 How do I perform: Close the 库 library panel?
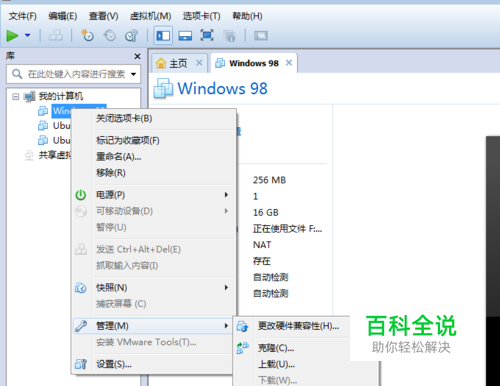[137, 56]
